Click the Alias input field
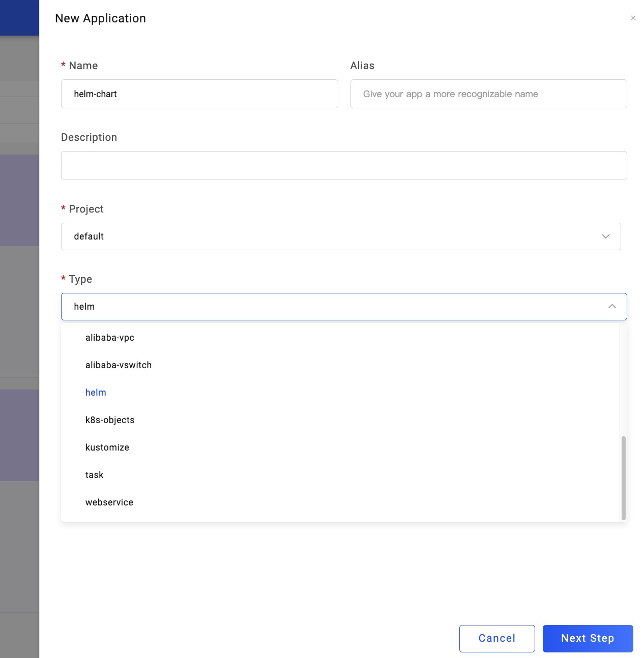Viewport: 644px width, 658px height. coord(488,94)
